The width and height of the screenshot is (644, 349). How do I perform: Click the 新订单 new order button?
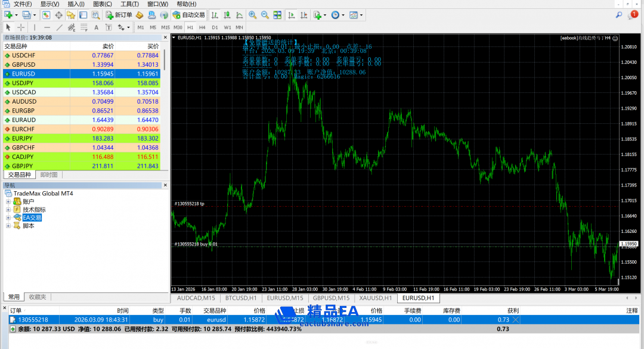119,15
